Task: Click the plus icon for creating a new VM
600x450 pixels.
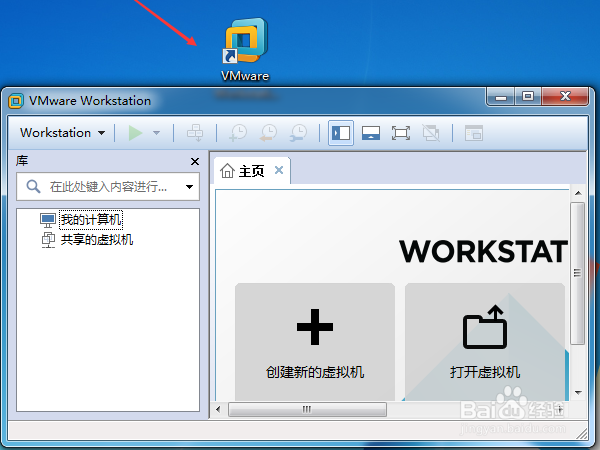Action: [x=315, y=327]
